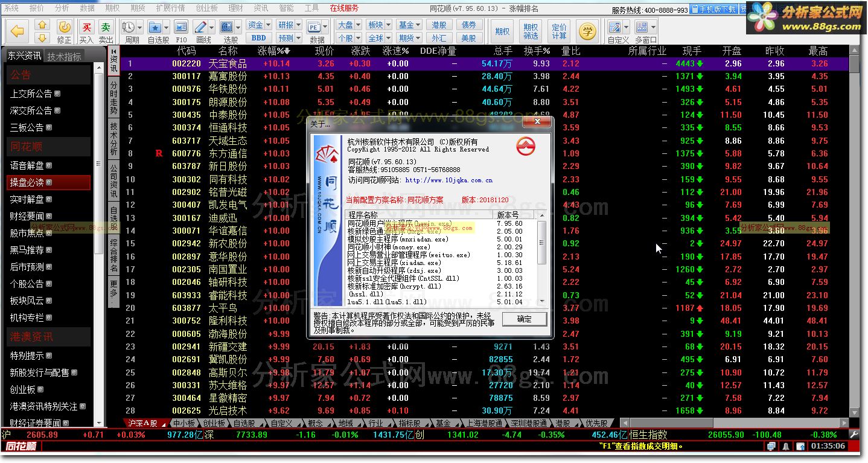Screen dimensions: 868x463
Task: Click the 美股 toolbar button
Action: point(469,37)
